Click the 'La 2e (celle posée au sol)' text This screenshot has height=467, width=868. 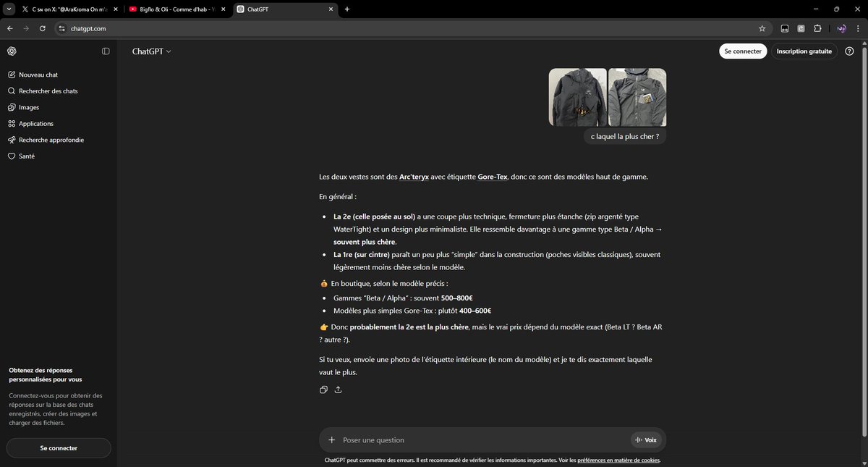(374, 216)
